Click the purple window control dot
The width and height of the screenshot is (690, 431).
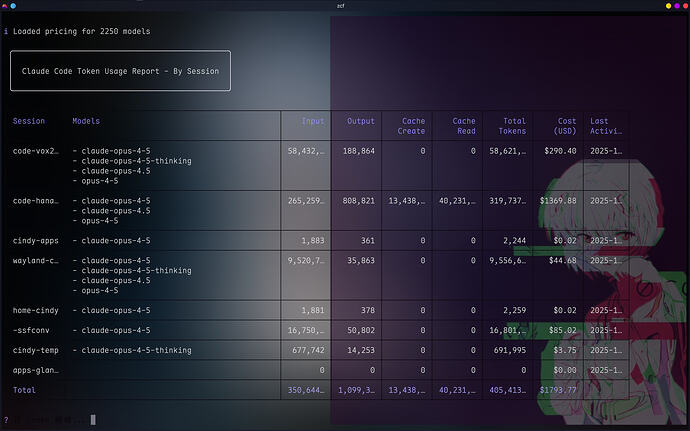coord(677,6)
